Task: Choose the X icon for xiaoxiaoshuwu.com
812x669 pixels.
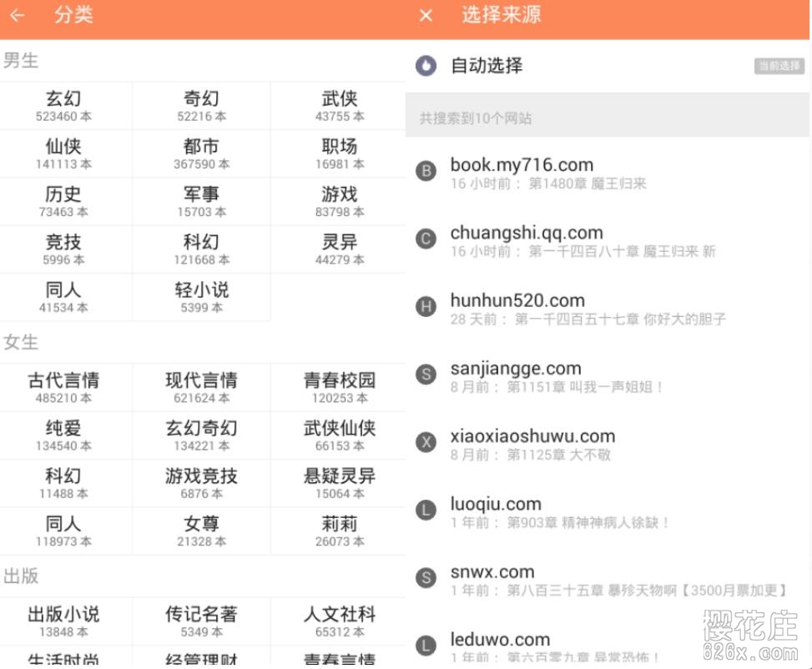Action: [426, 442]
